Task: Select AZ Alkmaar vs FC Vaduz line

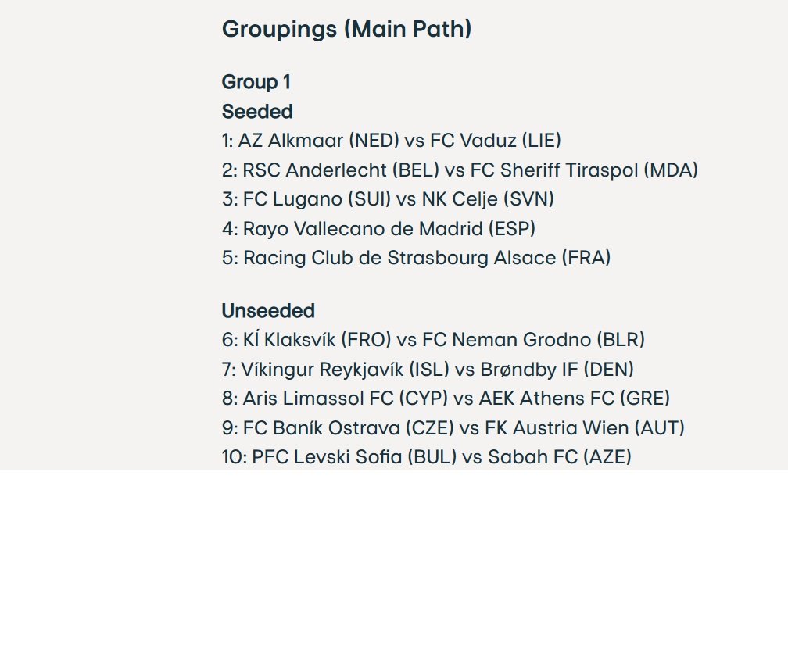Action: point(392,141)
